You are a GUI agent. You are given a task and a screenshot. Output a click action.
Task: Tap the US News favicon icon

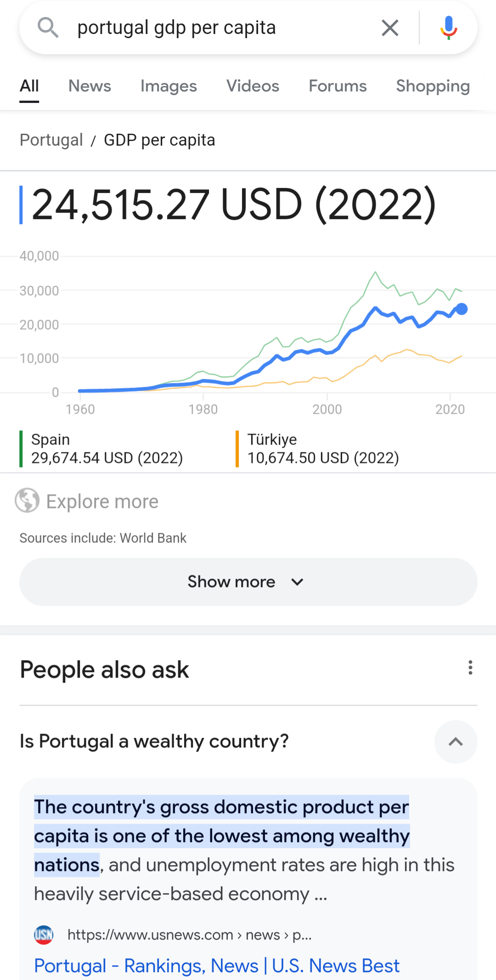click(x=44, y=934)
